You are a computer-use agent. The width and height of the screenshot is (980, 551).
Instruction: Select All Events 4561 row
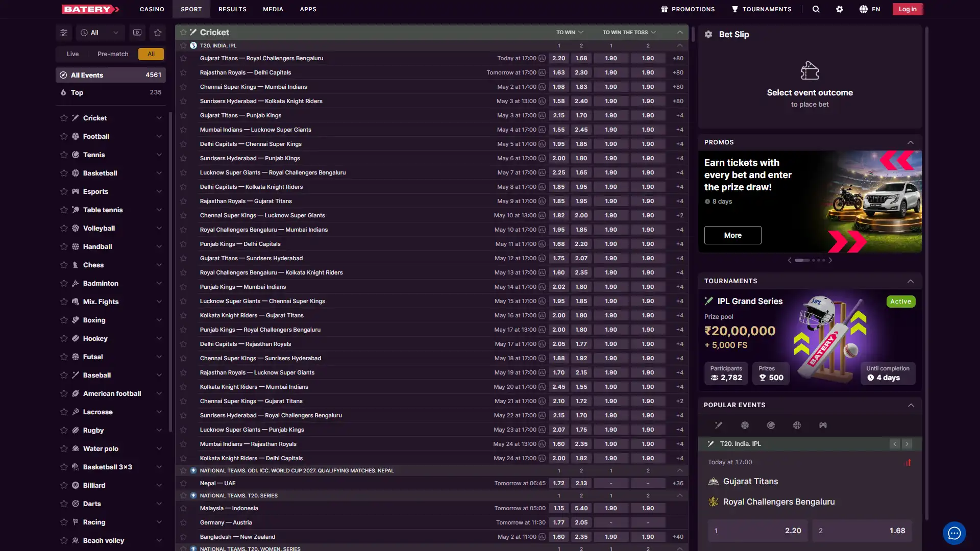[111, 75]
